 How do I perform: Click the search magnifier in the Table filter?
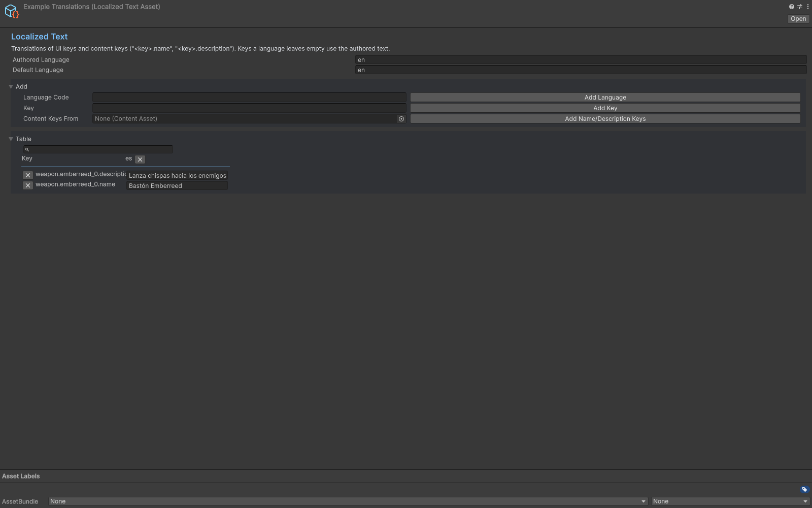[x=27, y=149]
